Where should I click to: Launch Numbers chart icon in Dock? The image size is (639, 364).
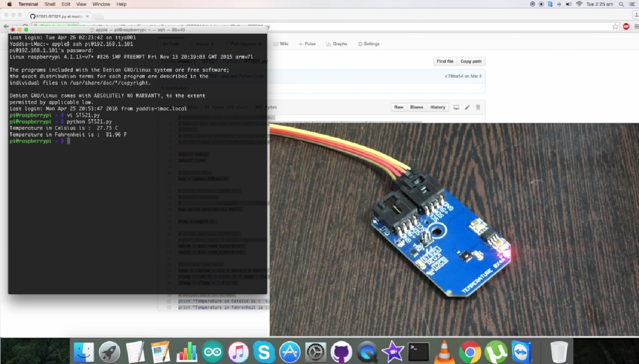(x=187, y=352)
